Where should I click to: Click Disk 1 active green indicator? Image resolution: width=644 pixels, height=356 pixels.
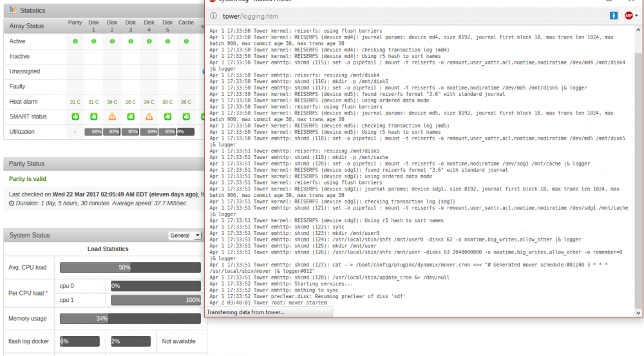(93, 41)
